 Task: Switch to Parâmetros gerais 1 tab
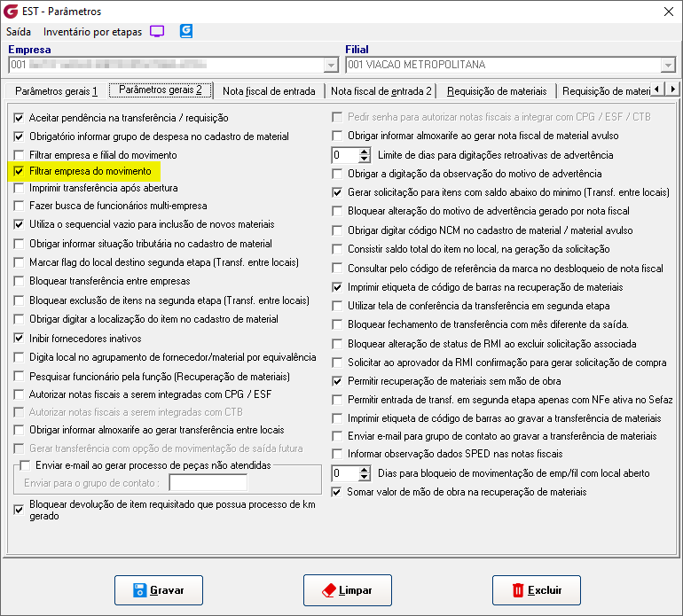pyautogui.click(x=56, y=91)
